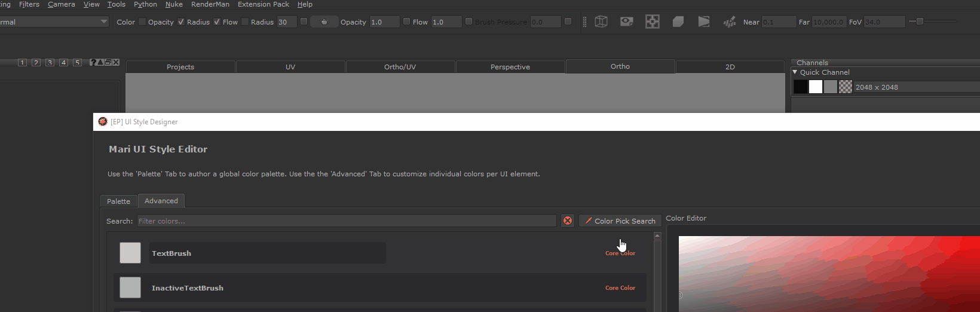Switch to the Palette tab
The height and width of the screenshot is (312, 980).
point(118,201)
